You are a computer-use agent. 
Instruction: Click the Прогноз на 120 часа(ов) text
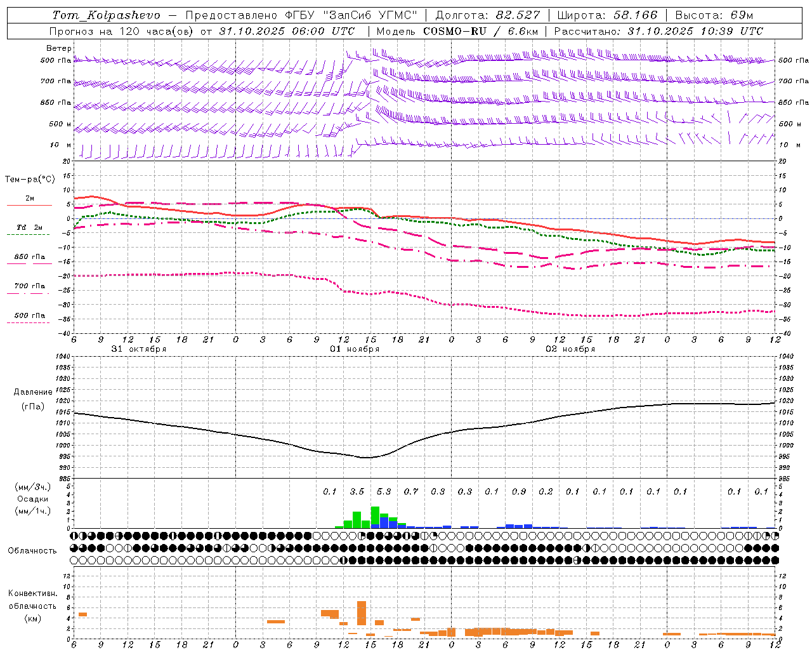(x=122, y=31)
